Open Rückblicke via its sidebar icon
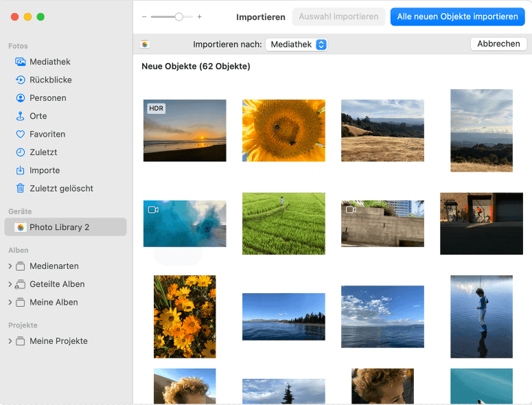Viewport: 532px width, 405px height. click(21, 80)
